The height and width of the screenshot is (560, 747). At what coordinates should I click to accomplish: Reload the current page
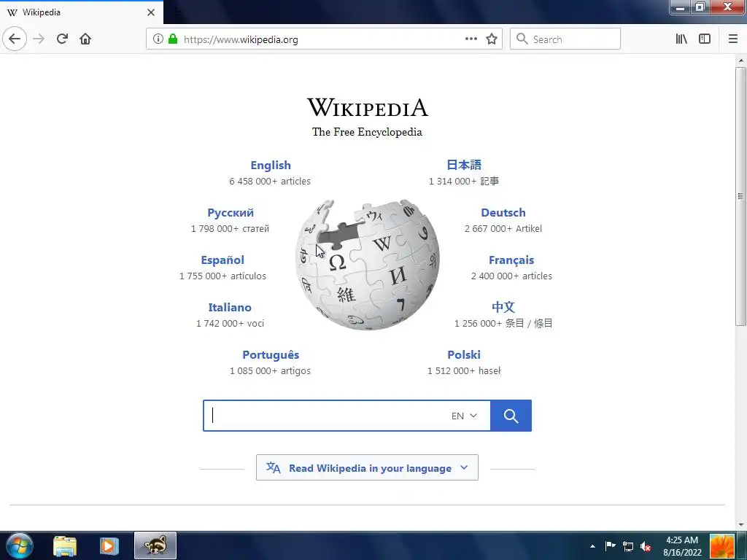(x=62, y=39)
